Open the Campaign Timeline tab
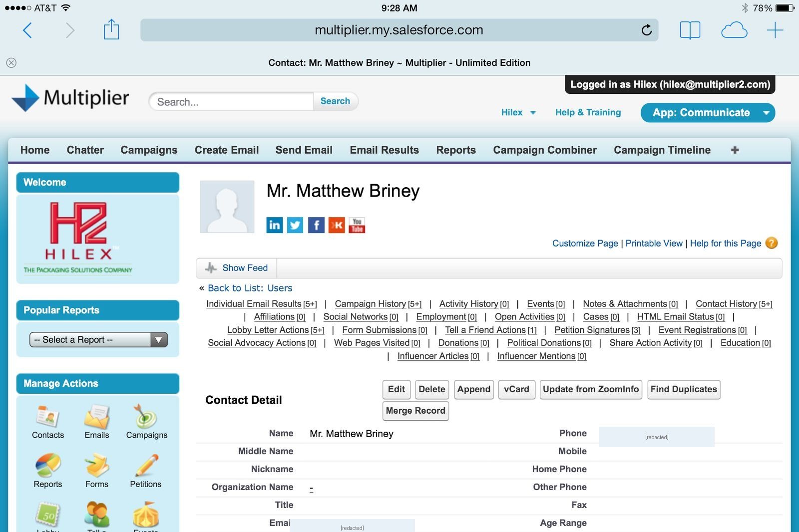Viewport: 799px width, 532px height. click(x=662, y=150)
